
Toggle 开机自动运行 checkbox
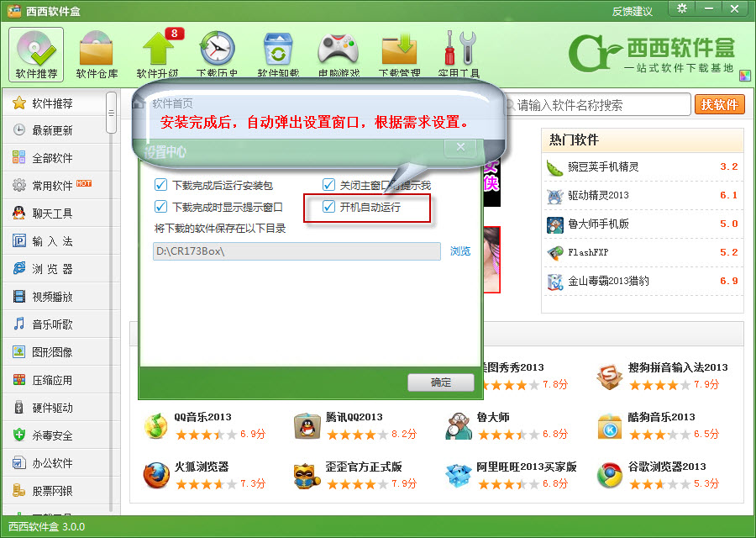pos(328,207)
